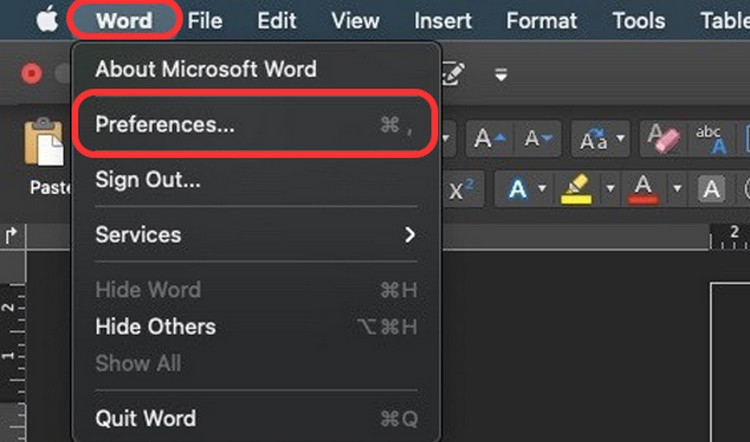Screen dimensions: 750x442
Task: Open highlight color dropdown arrow
Action: click(x=610, y=188)
